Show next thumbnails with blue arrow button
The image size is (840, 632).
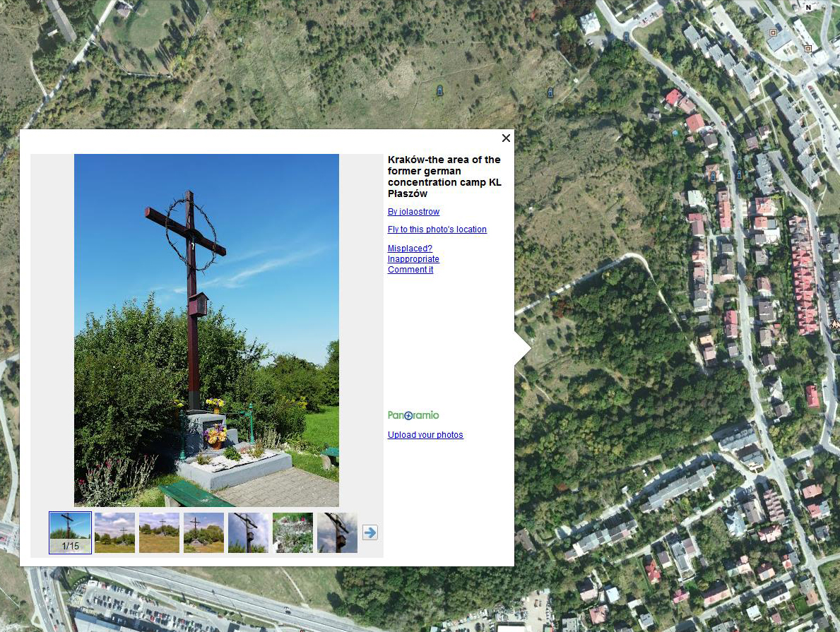point(369,532)
